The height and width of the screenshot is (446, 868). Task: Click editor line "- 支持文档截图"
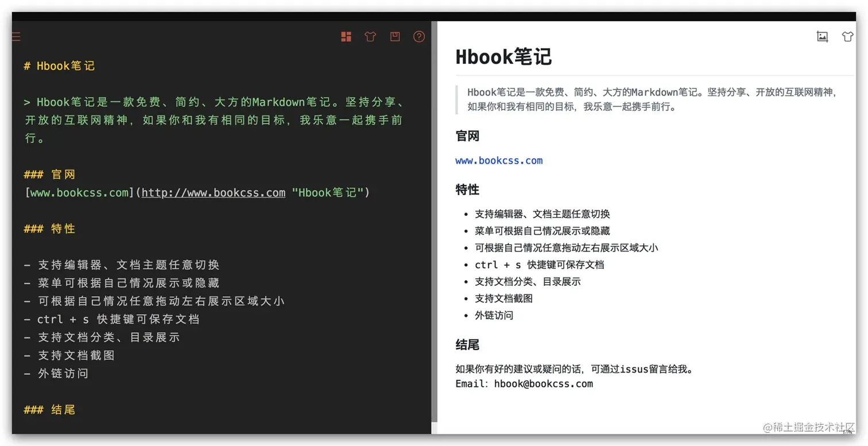69,355
